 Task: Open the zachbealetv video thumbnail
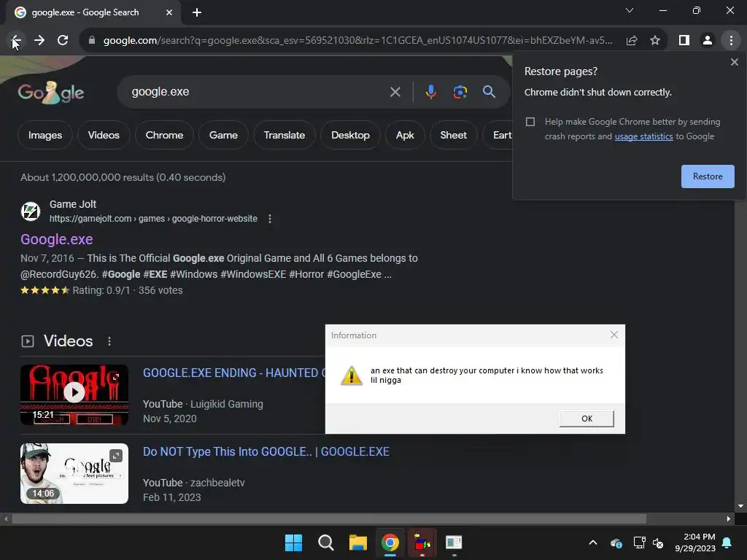(x=74, y=474)
